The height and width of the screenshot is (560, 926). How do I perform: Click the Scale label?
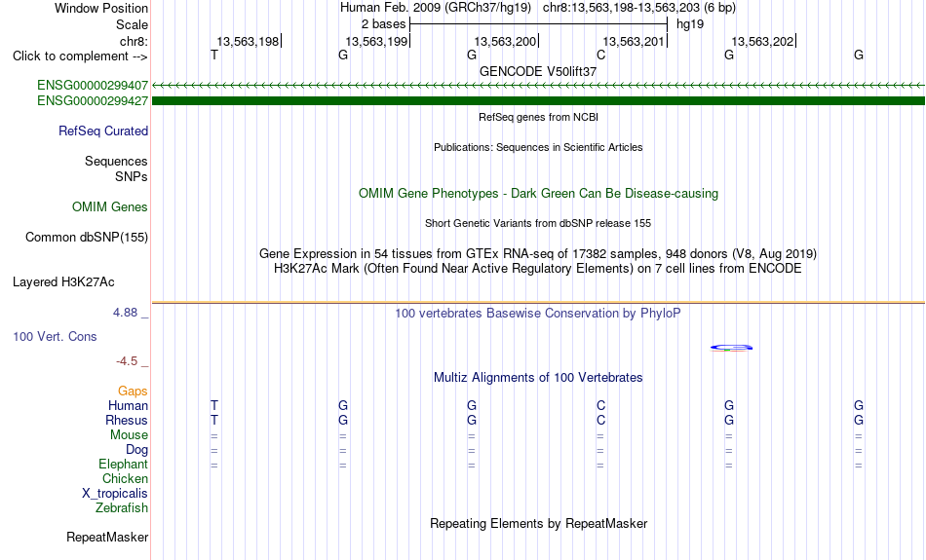click(132, 24)
